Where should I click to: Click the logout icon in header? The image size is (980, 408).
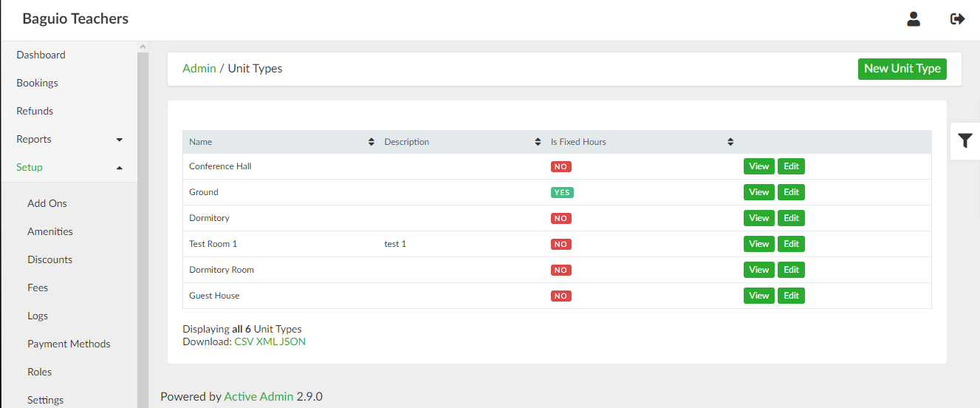tap(957, 19)
